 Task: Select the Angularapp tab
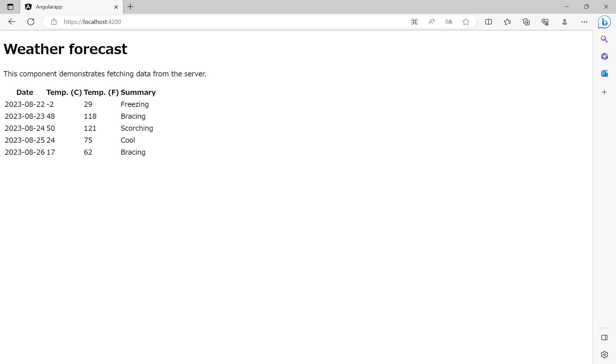point(71,7)
